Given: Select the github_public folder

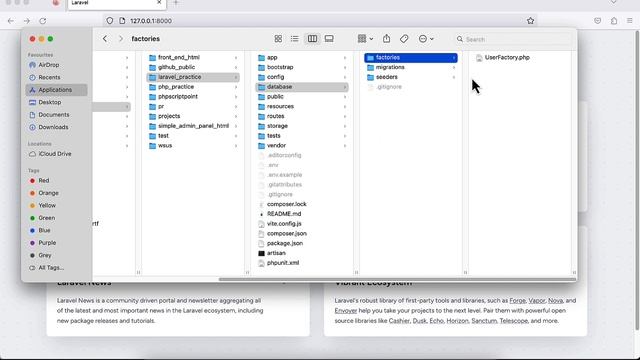Looking at the screenshot, I should pyautogui.click(x=193, y=67).
